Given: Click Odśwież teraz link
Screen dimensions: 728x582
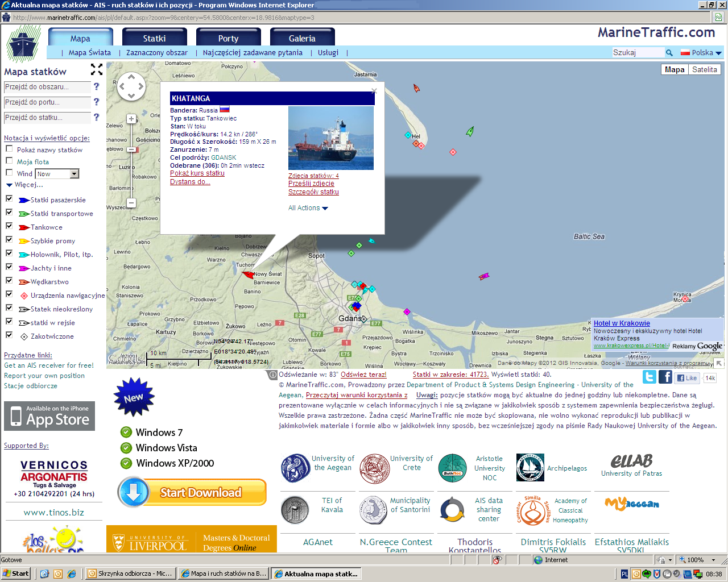Looking at the screenshot, I should (x=363, y=375).
